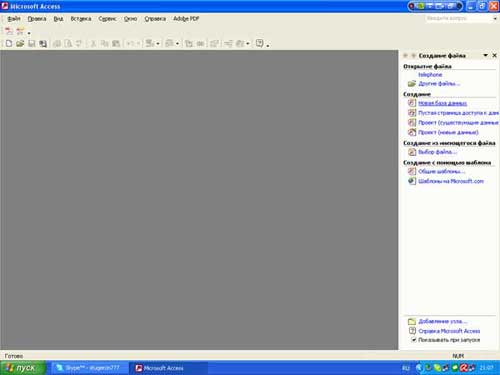
Task: Click Пустая страница доступа к данным link
Action: (458, 113)
